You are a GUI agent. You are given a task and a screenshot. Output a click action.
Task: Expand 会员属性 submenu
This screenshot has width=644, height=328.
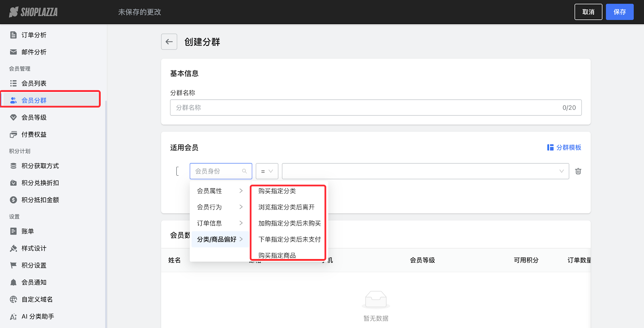coord(219,191)
